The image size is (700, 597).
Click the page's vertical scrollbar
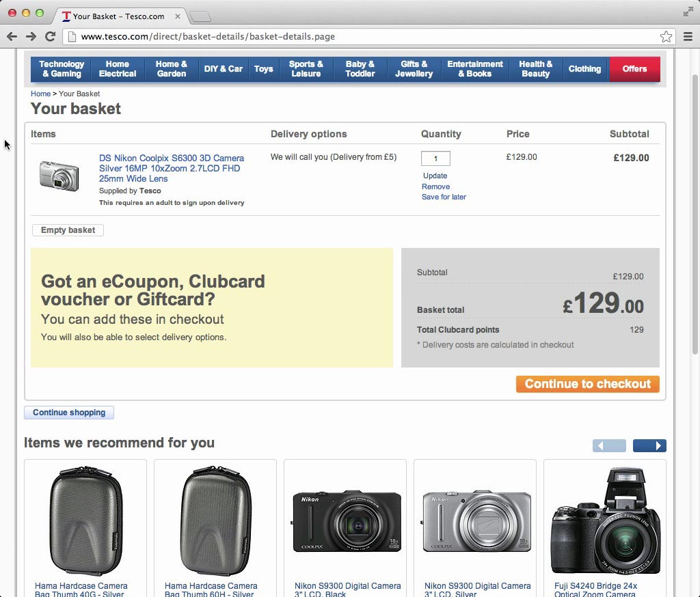[695, 205]
